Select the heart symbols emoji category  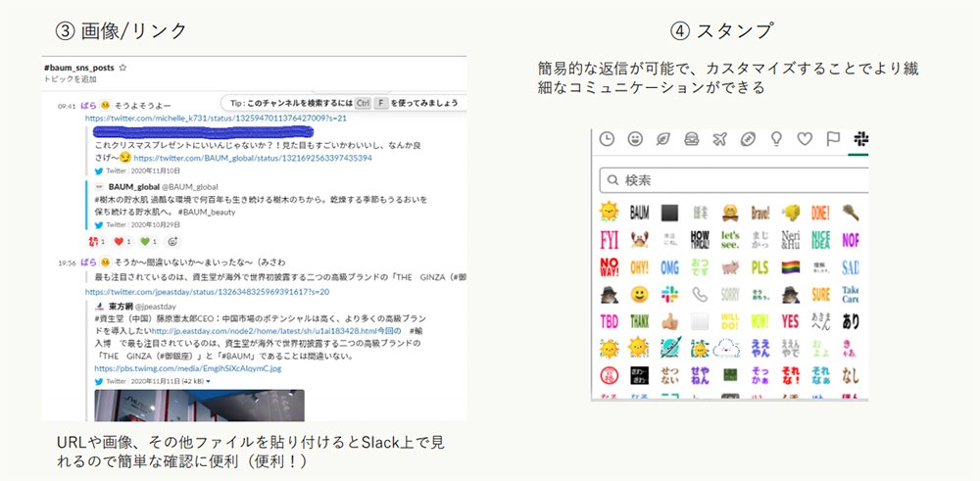(805, 139)
